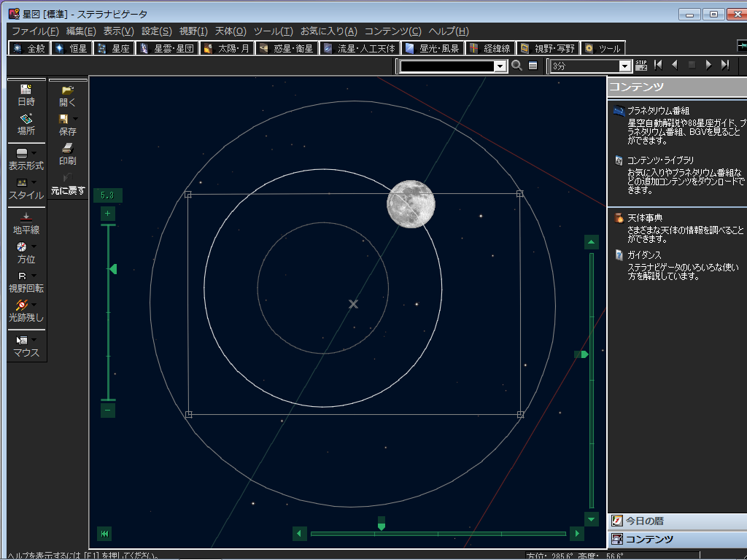Open the 保存 save dropdown arrow

(75, 118)
